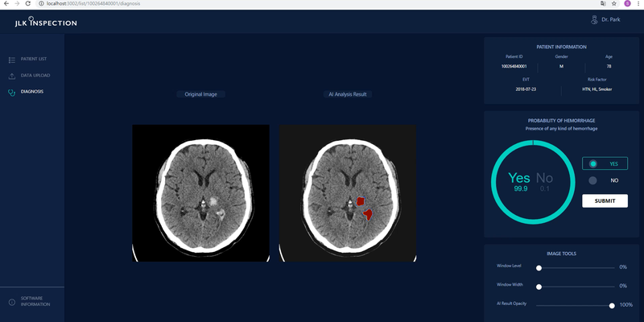Select the NO hemorrhage radio option
This screenshot has width=644, height=322.
pyautogui.click(x=593, y=180)
